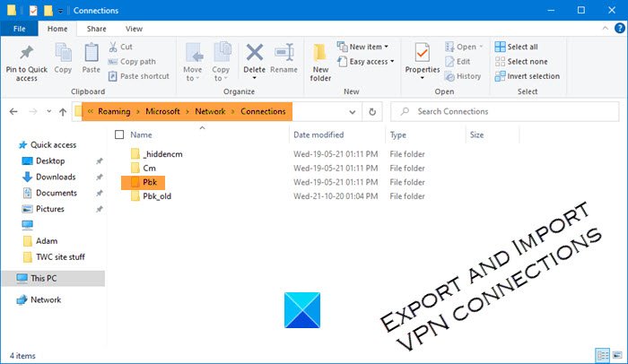Click Network in the address path
Image resolution: width=628 pixels, height=364 pixels.
(x=210, y=111)
